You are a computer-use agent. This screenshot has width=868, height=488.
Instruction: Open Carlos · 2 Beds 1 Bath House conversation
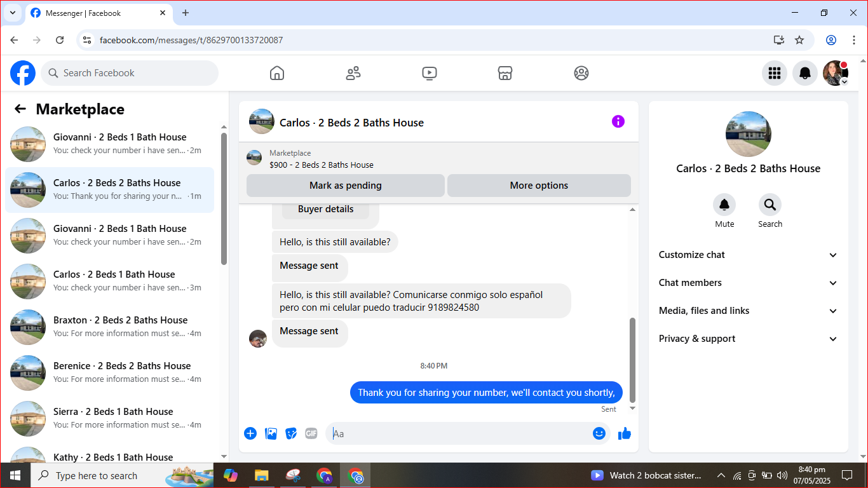point(109,281)
